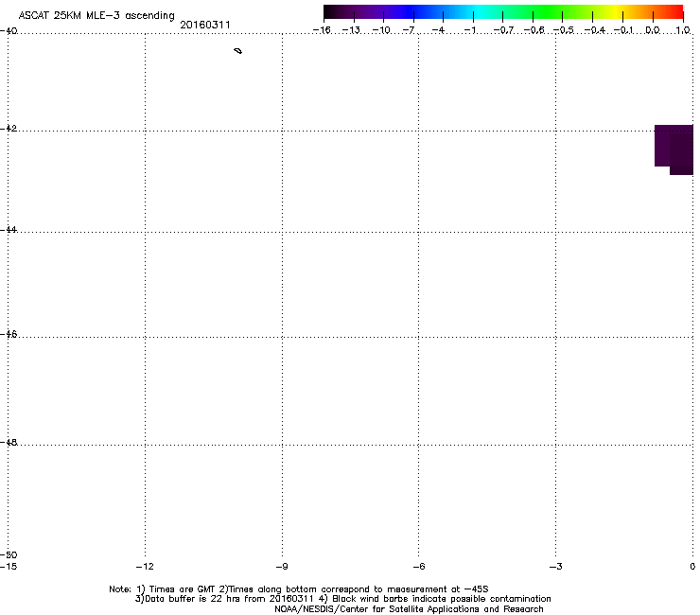Pick the cyan section of the color bar
The width and height of the screenshot is (700, 615).
pyautogui.click(x=480, y=12)
